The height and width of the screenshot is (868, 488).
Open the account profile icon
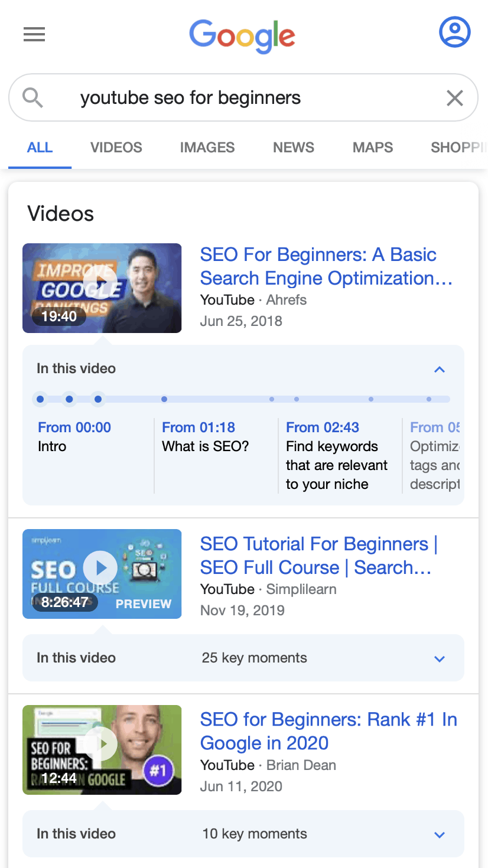[454, 32]
